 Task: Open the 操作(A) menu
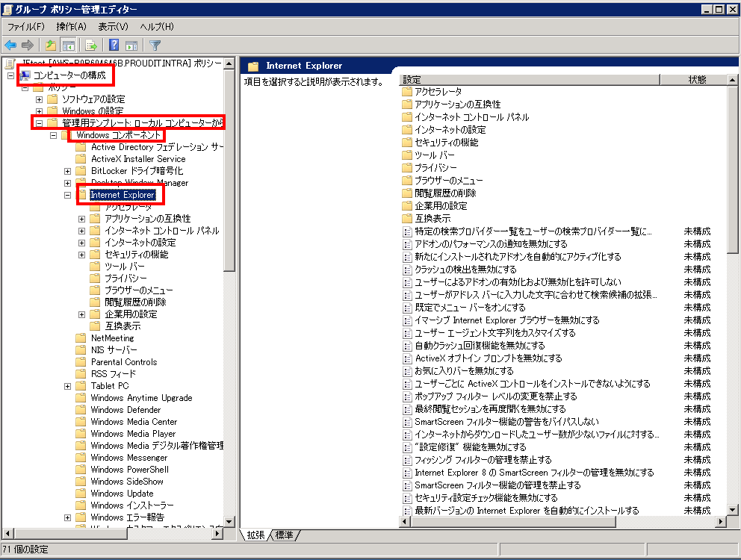(71, 27)
